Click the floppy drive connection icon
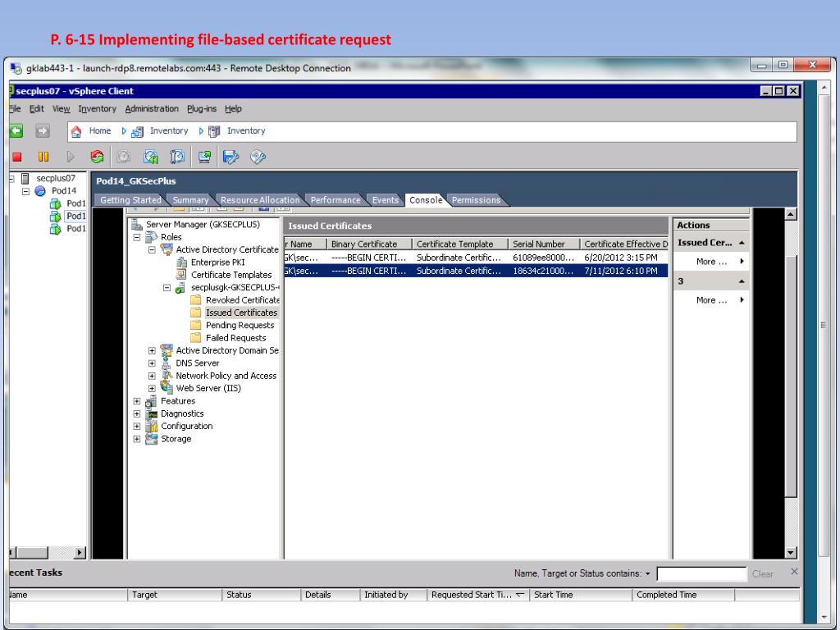This screenshot has height=630, width=840. [x=231, y=157]
